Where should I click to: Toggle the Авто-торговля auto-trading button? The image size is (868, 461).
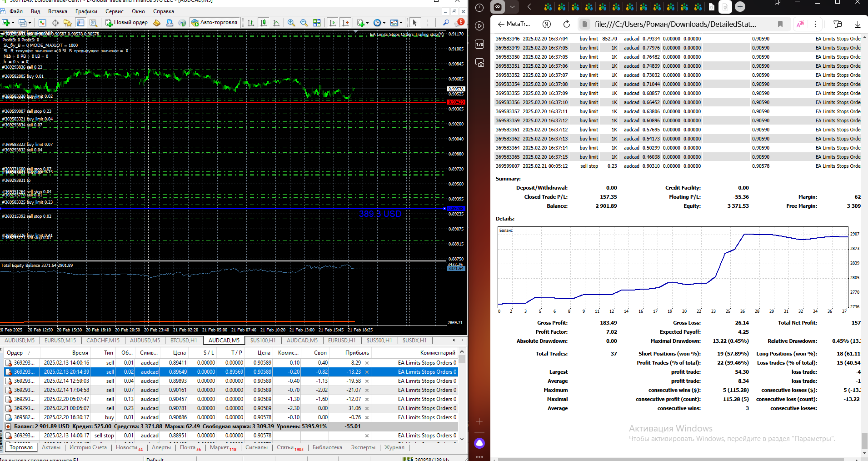(215, 23)
